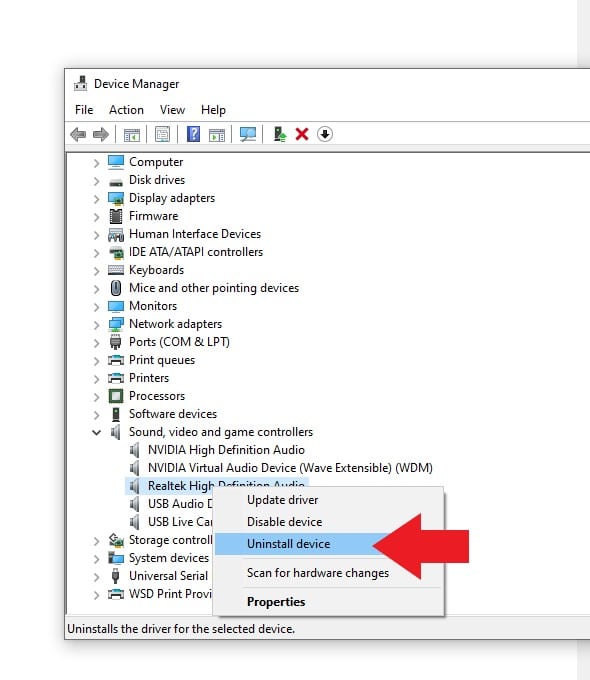Click Show/Hide Action Pane toolbar icon
The image size is (590, 680).
click(x=217, y=135)
